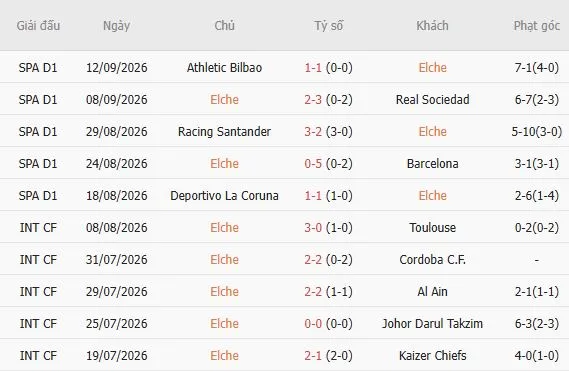Select the Tỷ số column header
569x372 pixels.
click(x=328, y=26)
